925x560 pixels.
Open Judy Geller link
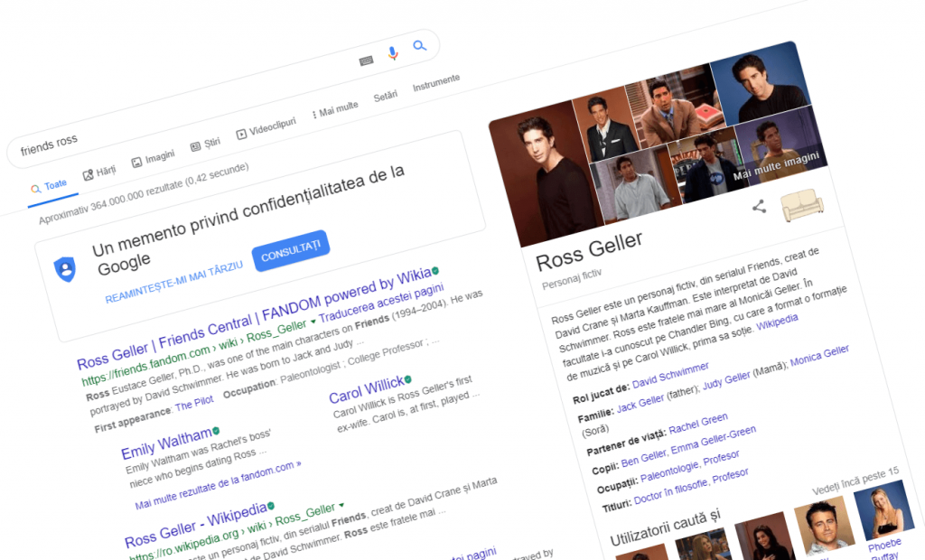coord(726,380)
